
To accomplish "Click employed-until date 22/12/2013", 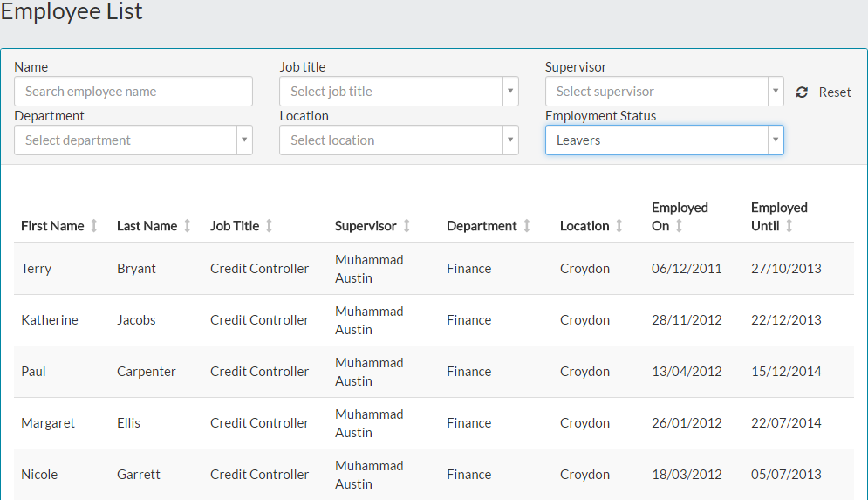I will [786, 320].
